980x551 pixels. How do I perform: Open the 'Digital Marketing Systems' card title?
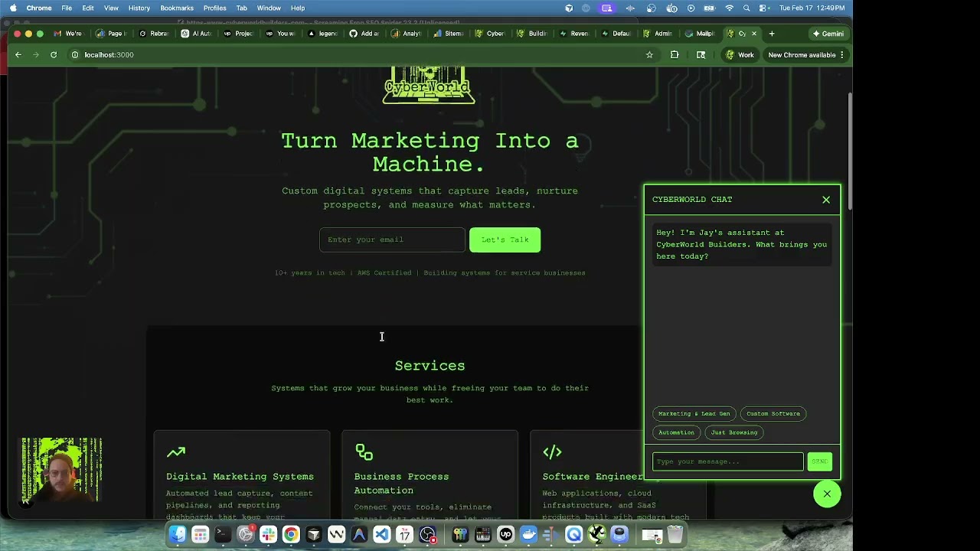pos(240,477)
